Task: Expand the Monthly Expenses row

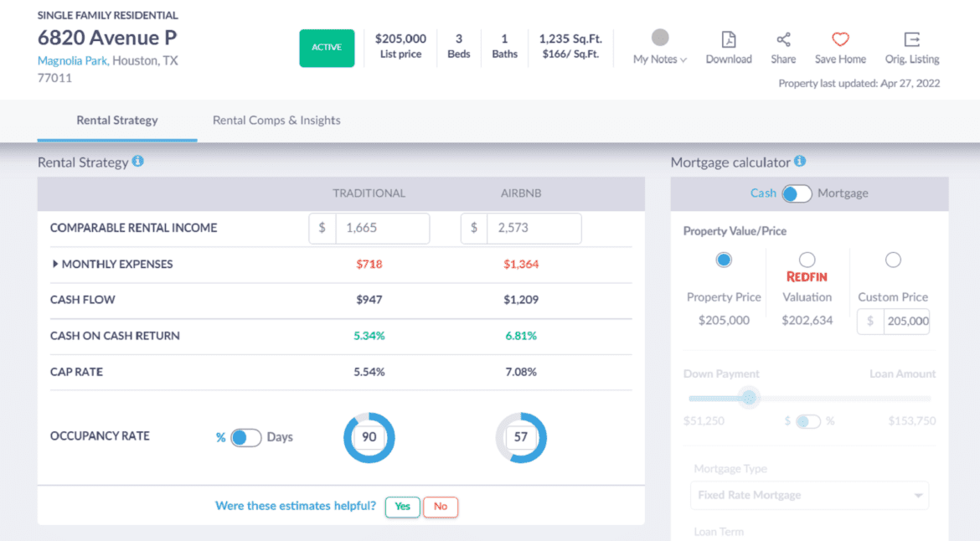Action: click(x=54, y=263)
